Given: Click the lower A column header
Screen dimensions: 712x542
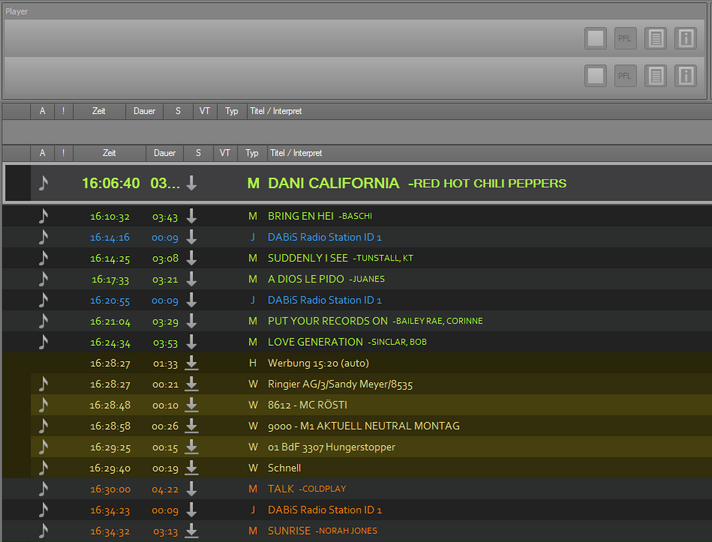Looking at the screenshot, I should point(42,153).
